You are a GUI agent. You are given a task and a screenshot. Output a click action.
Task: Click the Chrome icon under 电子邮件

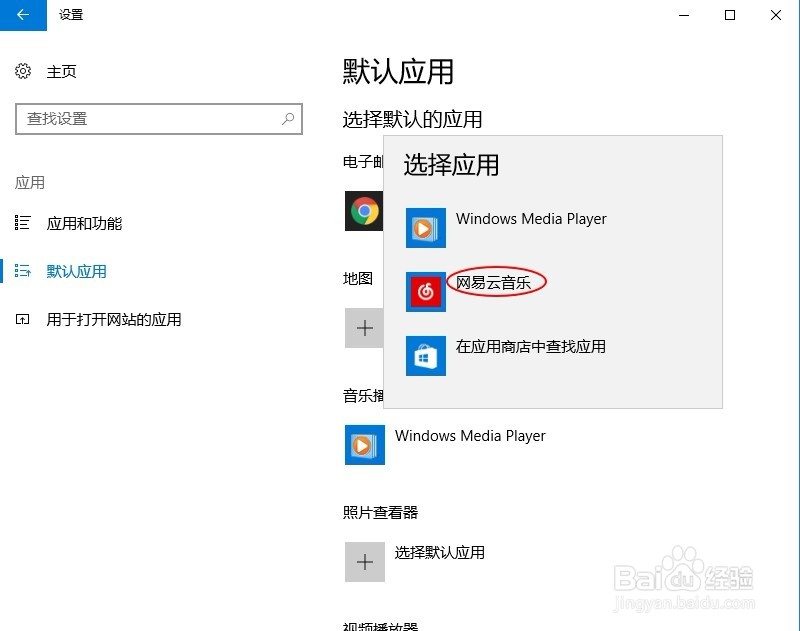[x=364, y=210]
